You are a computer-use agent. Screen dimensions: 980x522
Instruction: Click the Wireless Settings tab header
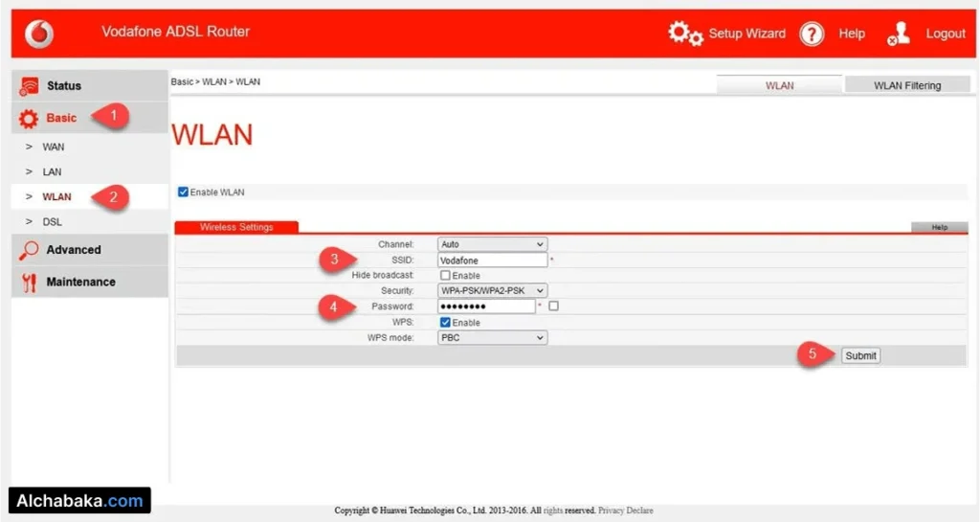pos(236,227)
